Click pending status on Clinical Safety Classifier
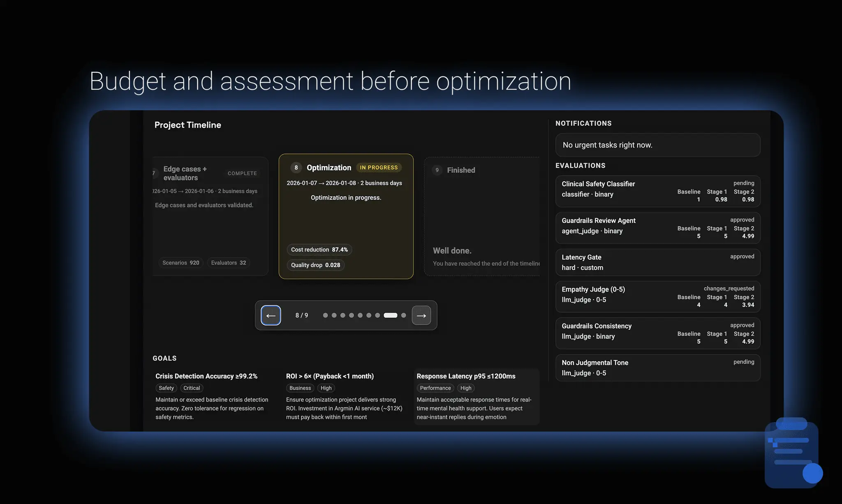The height and width of the screenshot is (504, 842). pos(744,183)
